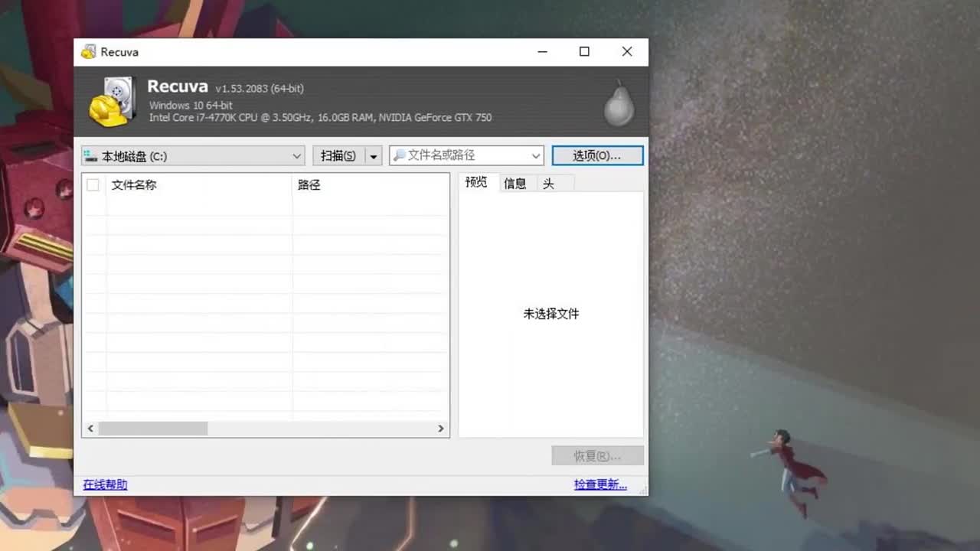Tick the select-all checkbox in file list header
Screen dimensions: 980x551
pyautogui.click(x=93, y=184)
